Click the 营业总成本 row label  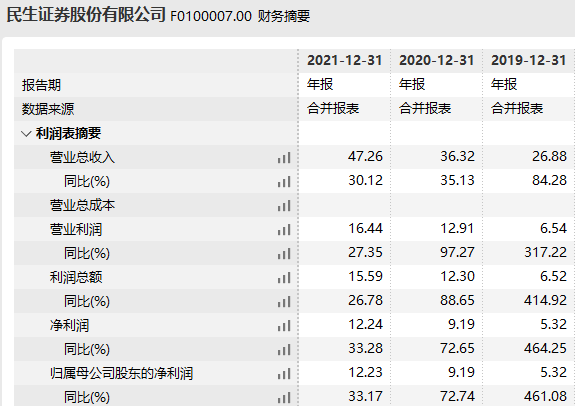82,205
